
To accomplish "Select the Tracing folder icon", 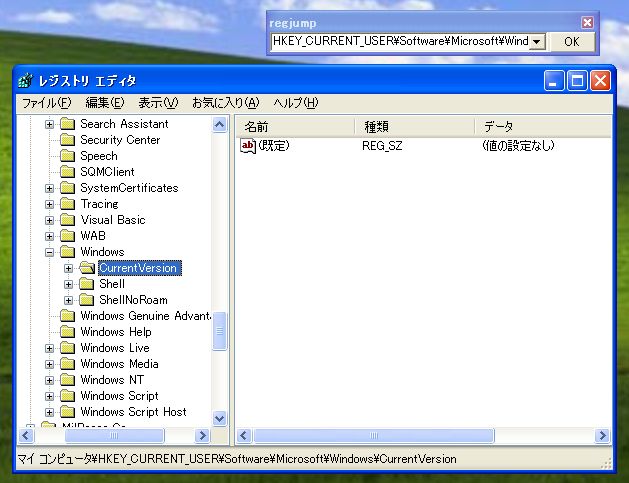I will click(67, 204).
